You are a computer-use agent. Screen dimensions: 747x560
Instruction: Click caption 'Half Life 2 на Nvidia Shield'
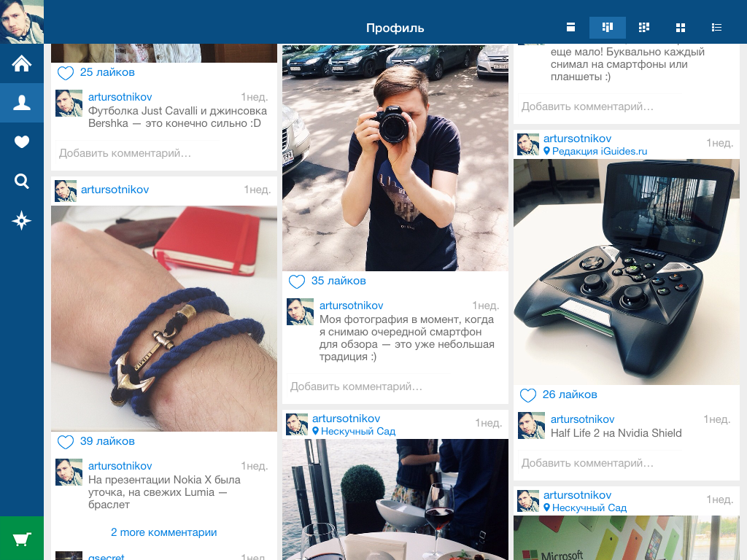pyautogui.click(x=616, y=433)
